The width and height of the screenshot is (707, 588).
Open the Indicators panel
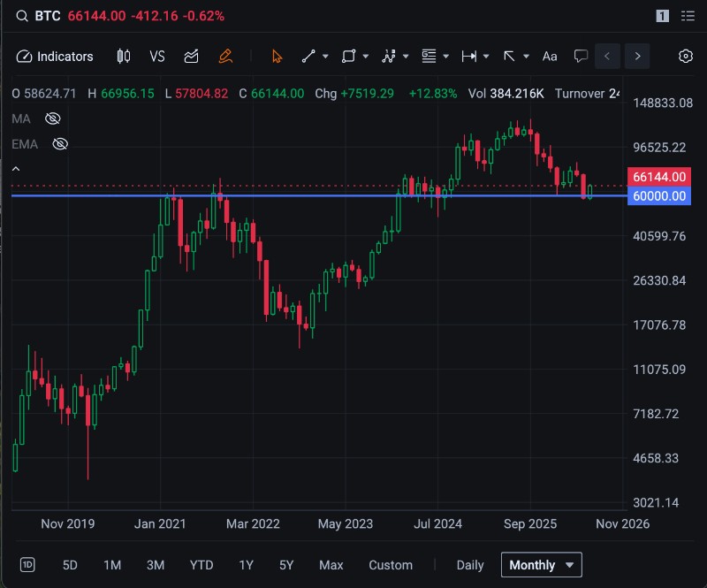tap(55, 57)
